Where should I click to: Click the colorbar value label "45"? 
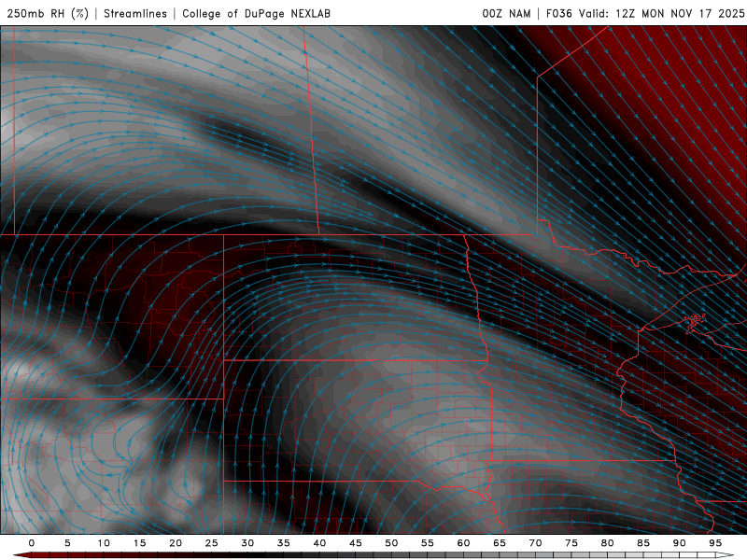356,543
